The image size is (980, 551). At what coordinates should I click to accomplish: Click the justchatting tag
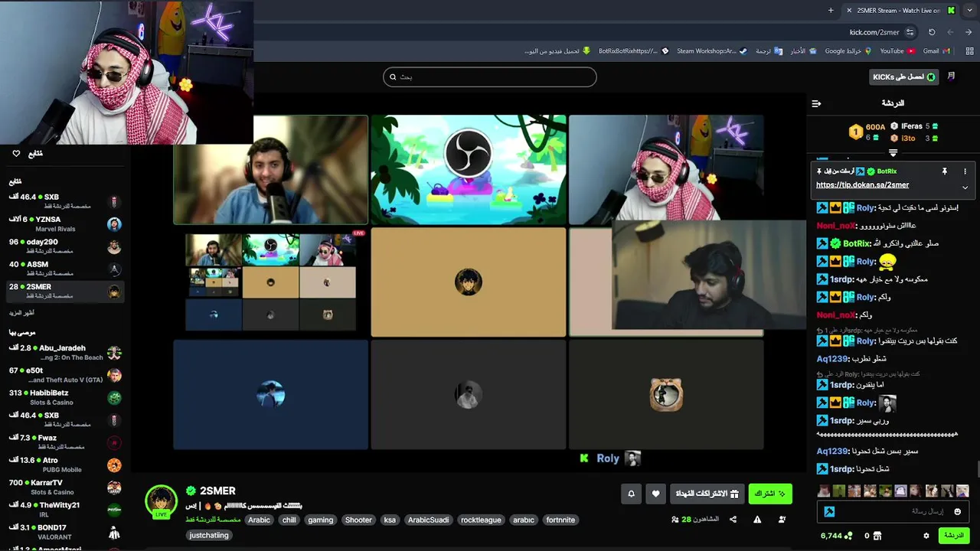209,535
